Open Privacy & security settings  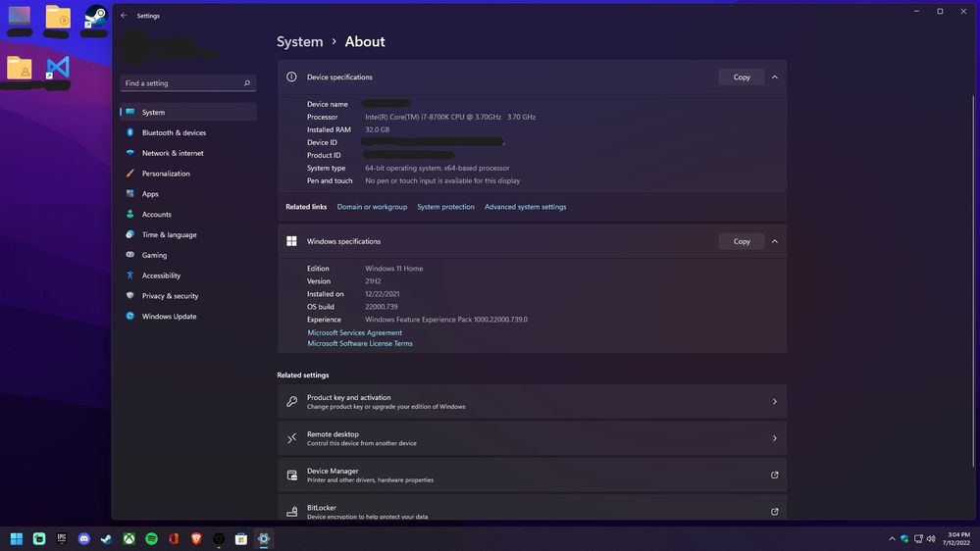[x=188, y=295]
